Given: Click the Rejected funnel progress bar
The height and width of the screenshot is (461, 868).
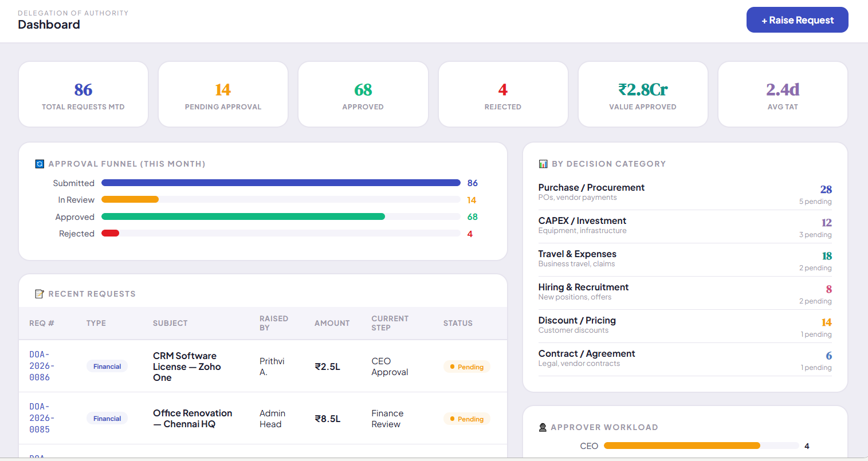Looking at the screenshot, I should pos(281,234).
